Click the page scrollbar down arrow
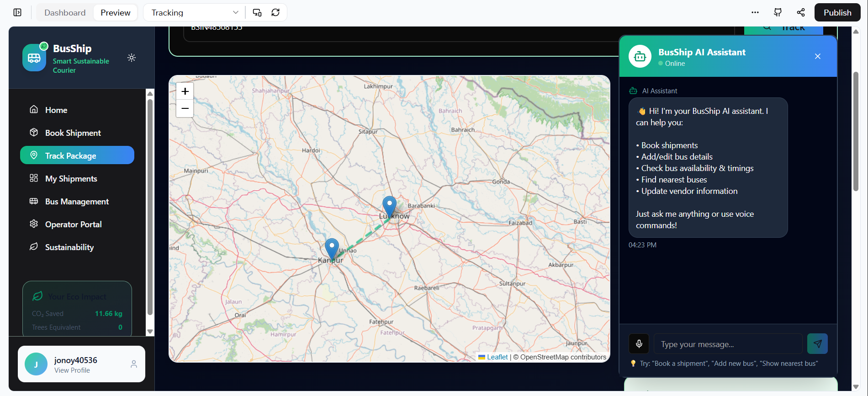Viewport: 868px width, 396px height. click(856, 387)
